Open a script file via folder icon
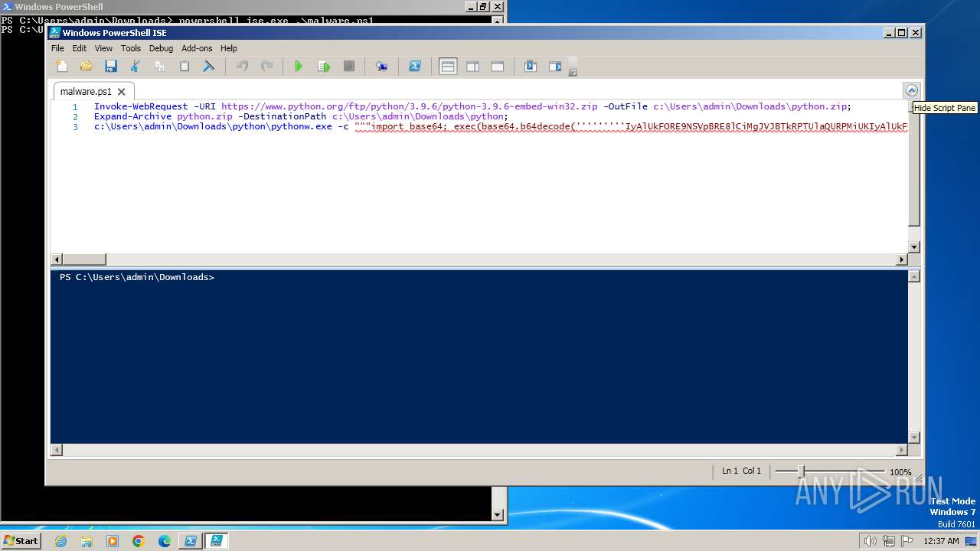Viewport: 980px width, 551px height. pos(87,67)
